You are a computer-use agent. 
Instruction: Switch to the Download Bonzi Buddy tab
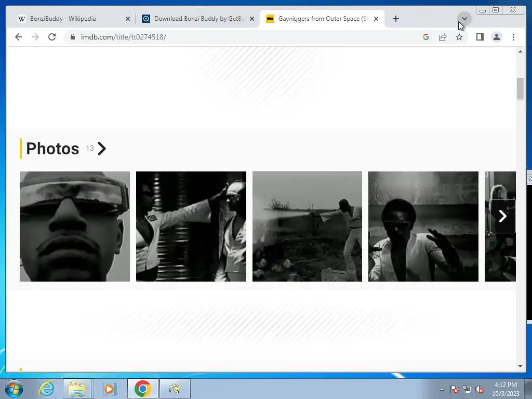pyautogui.click(x=199, y=19)
